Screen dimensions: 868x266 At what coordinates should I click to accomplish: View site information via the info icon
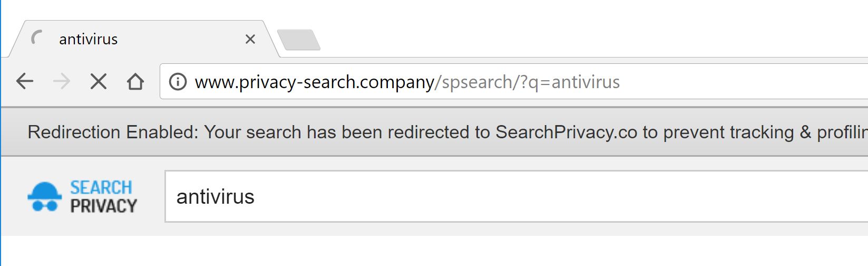click(x=178, y=82)
